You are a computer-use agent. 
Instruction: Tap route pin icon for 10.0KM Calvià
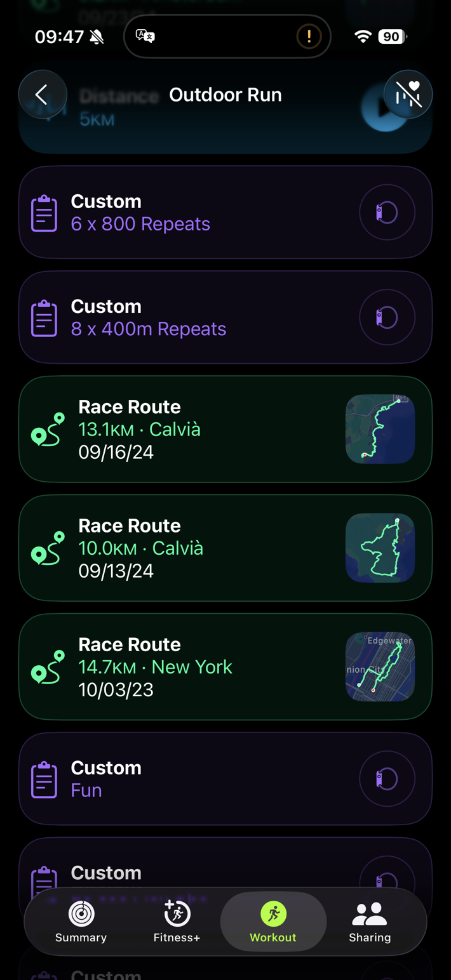48,548
